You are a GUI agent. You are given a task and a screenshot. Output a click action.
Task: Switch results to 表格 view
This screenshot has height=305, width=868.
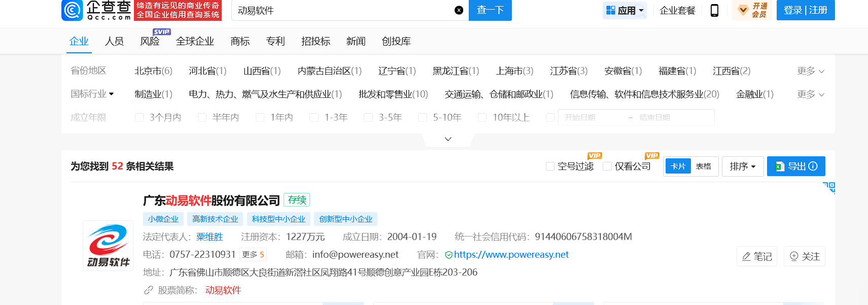coord(703,166)
